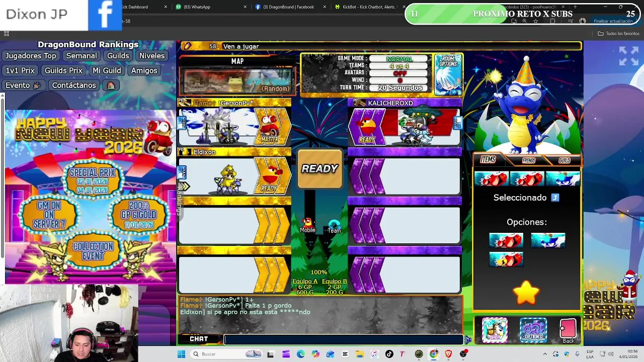This screenshot has width=644, height=362.
Task: Click KALICHEROXD player name bar
Action: pos(405,103)
